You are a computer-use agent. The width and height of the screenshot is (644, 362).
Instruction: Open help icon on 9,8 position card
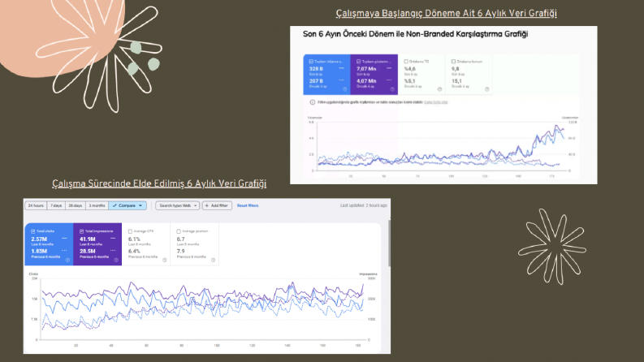[x=486, y=89]
